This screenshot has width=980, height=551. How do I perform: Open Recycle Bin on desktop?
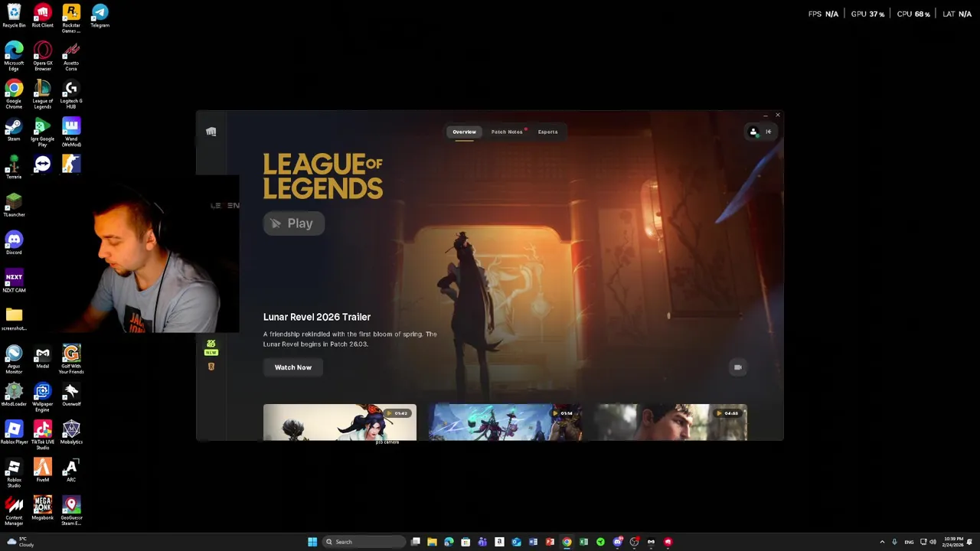click(x=14, y=16)
